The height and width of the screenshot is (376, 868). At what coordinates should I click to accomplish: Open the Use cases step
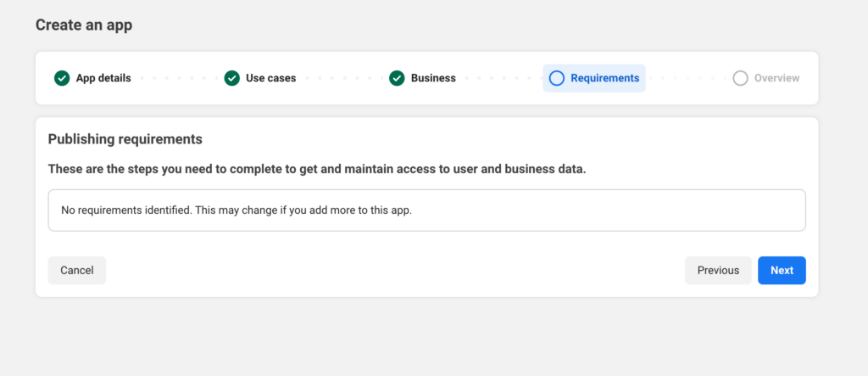(270, 78)
